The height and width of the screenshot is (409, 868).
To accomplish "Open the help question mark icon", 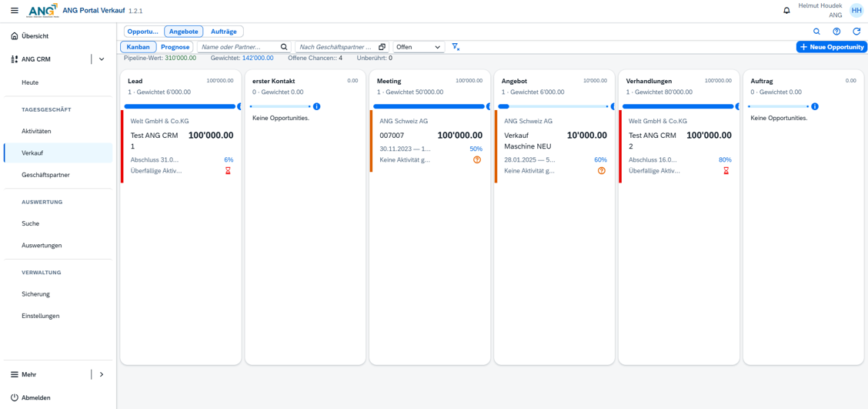I will point(836,32).
